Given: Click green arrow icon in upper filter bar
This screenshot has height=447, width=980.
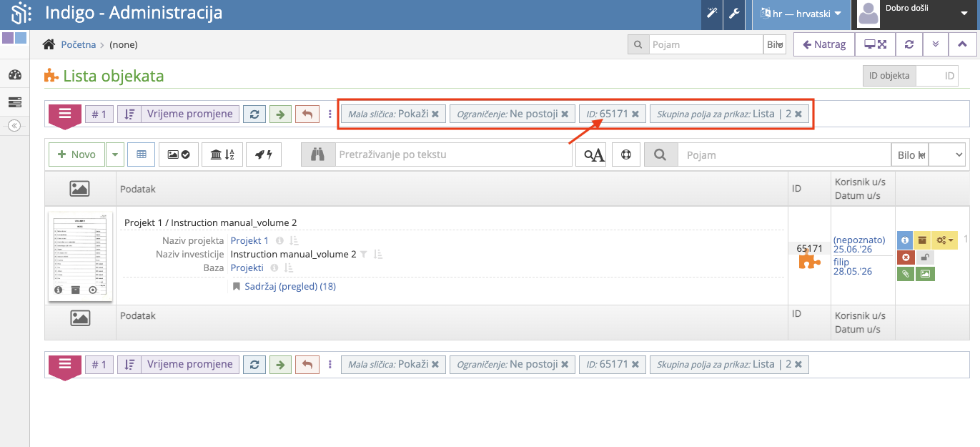Looking at the screenshot, I should tap(280, 114).
